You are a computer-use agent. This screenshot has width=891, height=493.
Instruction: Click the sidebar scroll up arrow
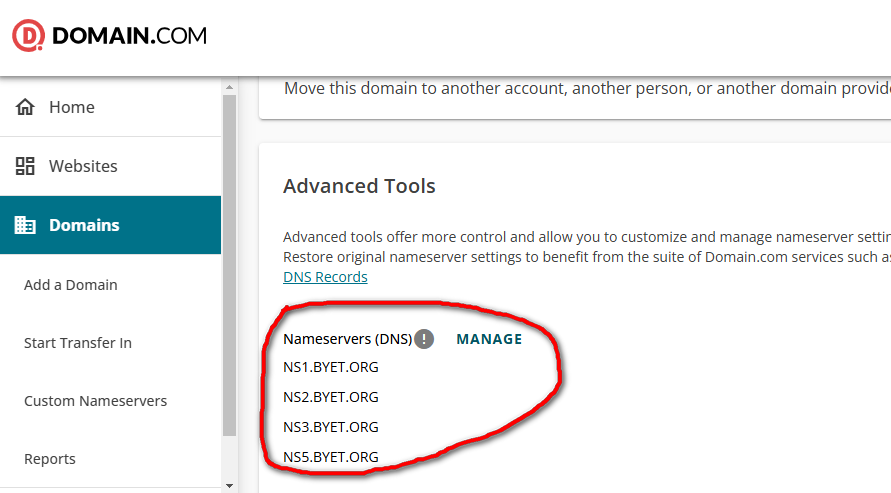(230, 87)
